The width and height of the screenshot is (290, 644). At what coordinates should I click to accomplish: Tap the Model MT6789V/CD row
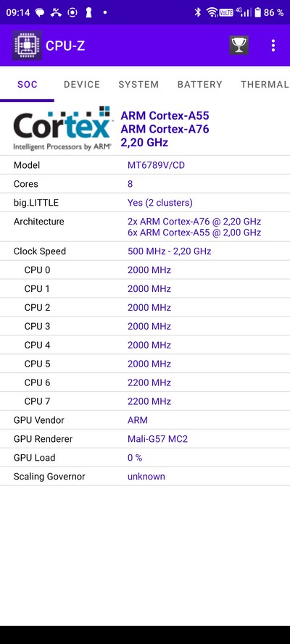click(x=145, y=165)
